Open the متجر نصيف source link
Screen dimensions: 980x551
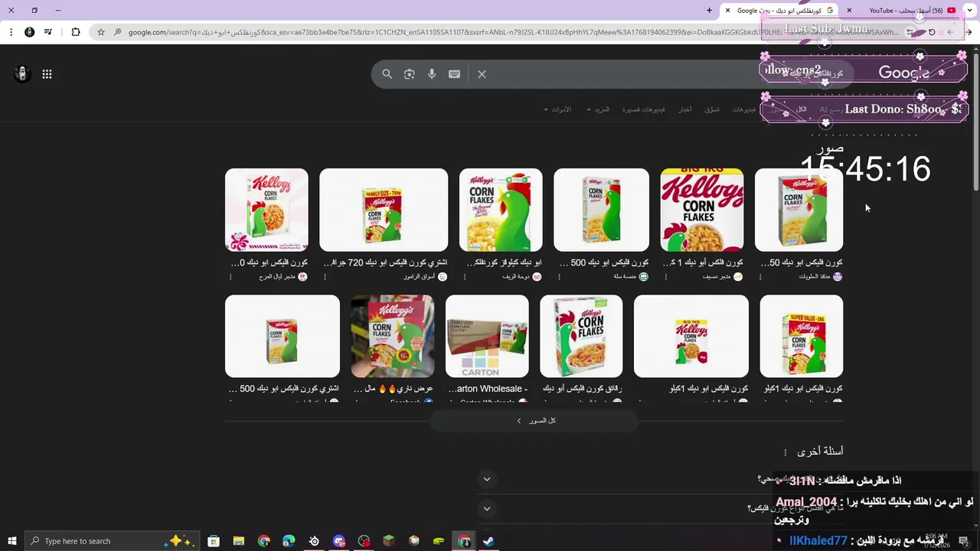pyautogui.click(x=722, y=276)
